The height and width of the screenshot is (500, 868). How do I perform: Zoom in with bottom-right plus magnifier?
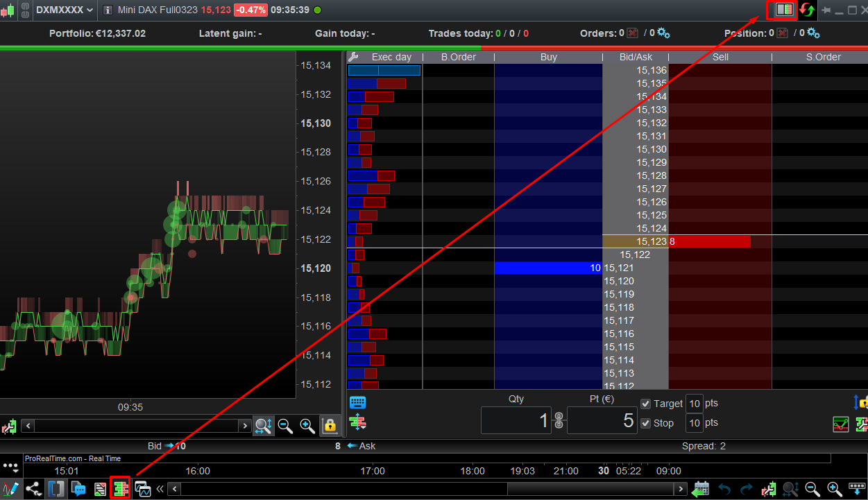[835, 489]
